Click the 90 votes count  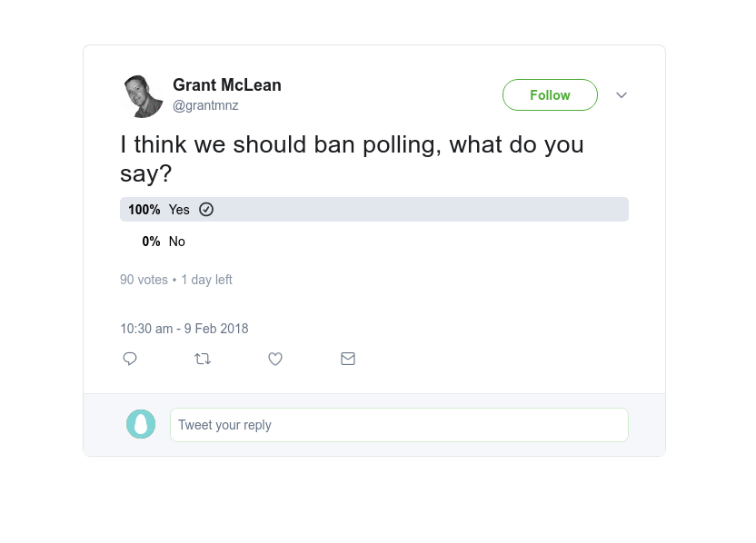pos(144,280)
